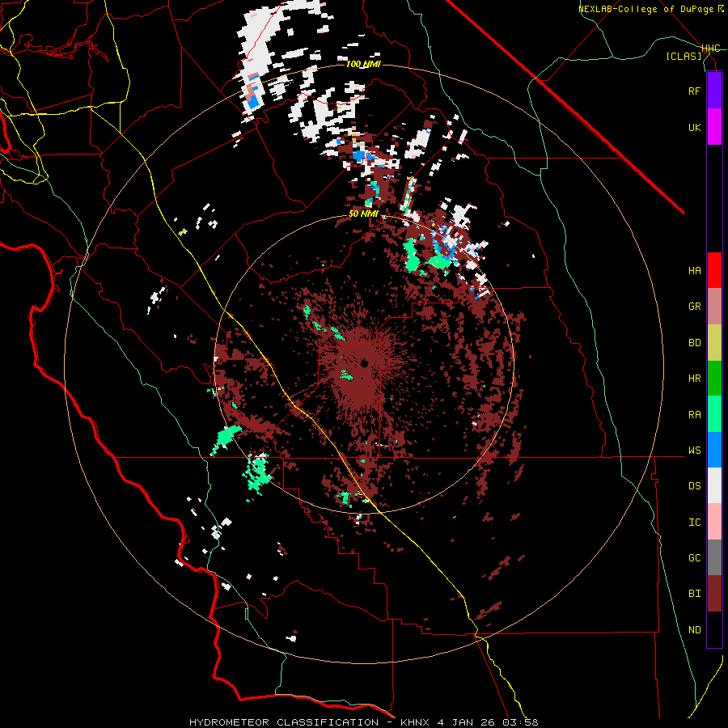Click the DS legend label
Viewport: 728px width, 728px height.
(694, 486)
